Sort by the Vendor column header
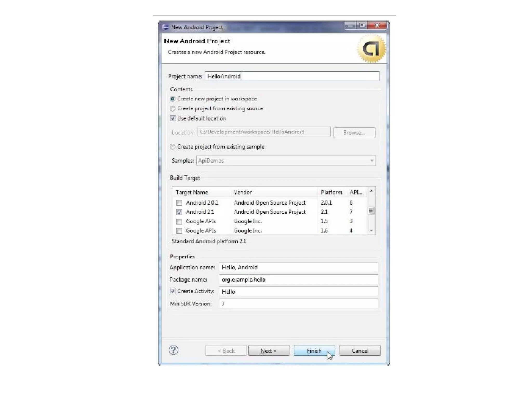Screen dimensions: 532x399 tap(243, 192)
